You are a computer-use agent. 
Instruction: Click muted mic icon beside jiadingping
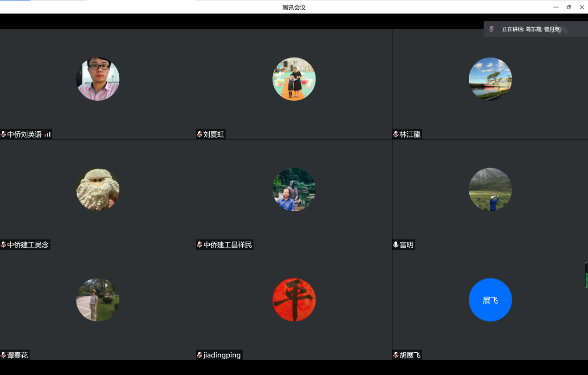point(200,355)
